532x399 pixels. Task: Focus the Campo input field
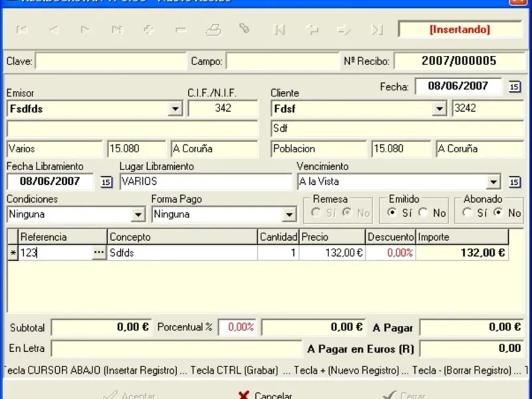click(283, 61)
